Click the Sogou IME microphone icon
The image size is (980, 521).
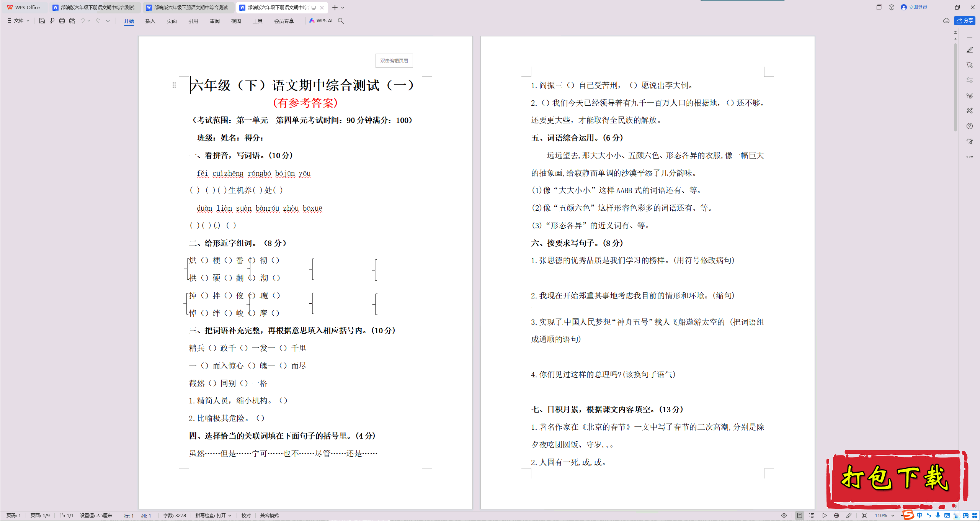[938, 516]
